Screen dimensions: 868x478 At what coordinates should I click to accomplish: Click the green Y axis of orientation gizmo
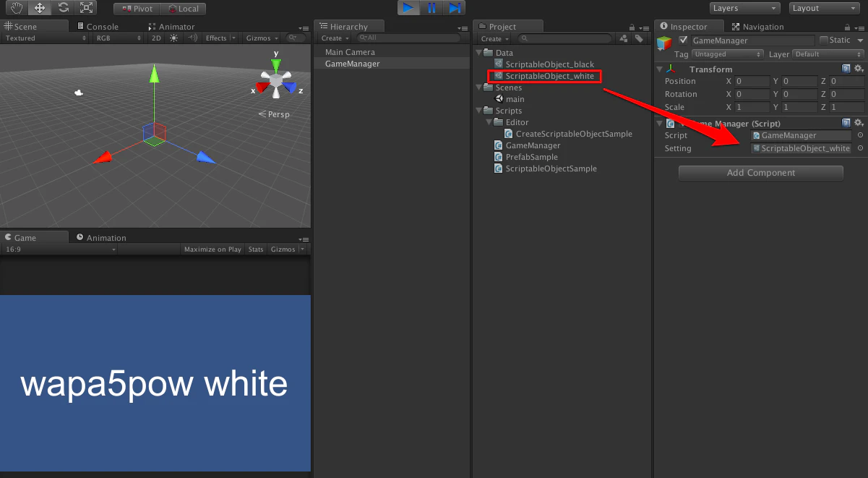tap(276, 64)
